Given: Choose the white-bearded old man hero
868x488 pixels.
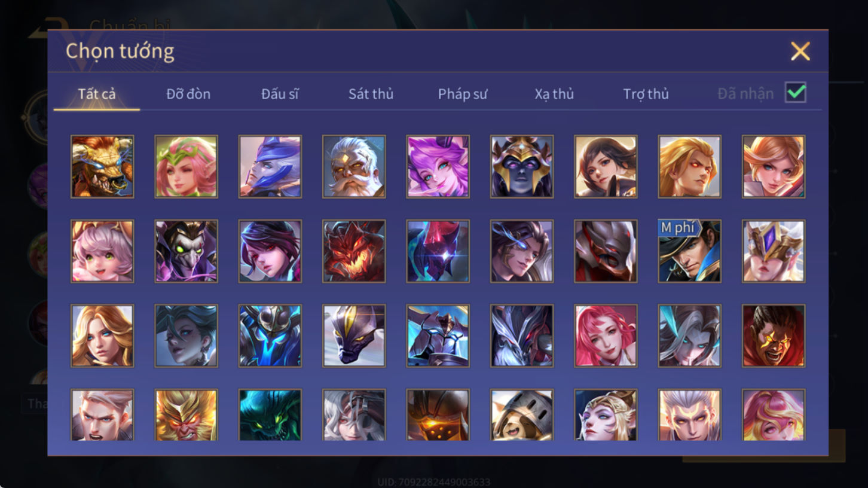Looking at the screenshot, I should click(354, 166).
